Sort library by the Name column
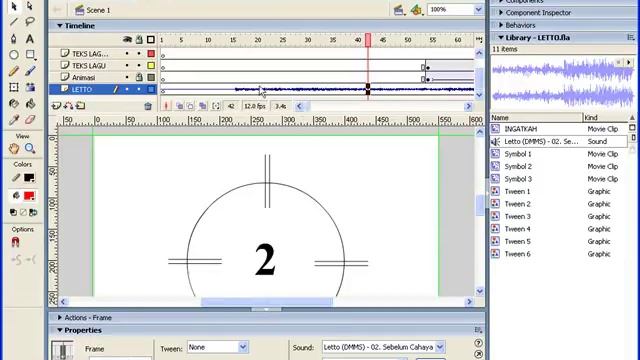This screenshot has width=640, height=360. click(536, 118)
